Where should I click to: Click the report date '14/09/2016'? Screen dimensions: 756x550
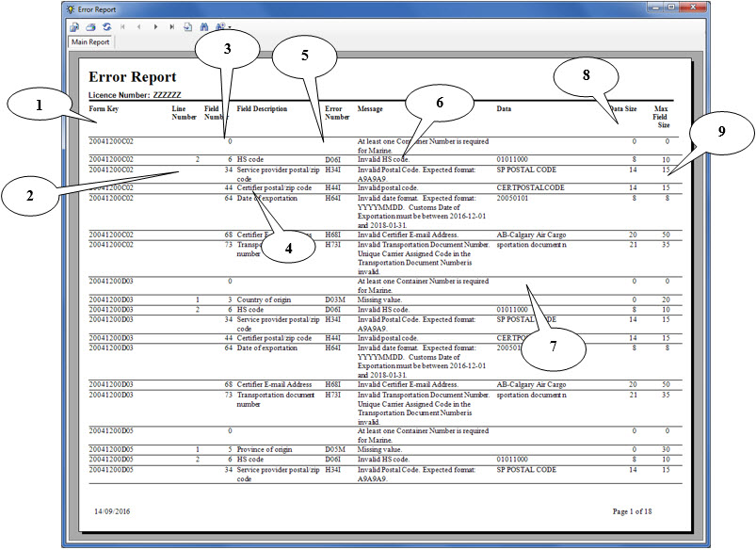pos(112,511)
